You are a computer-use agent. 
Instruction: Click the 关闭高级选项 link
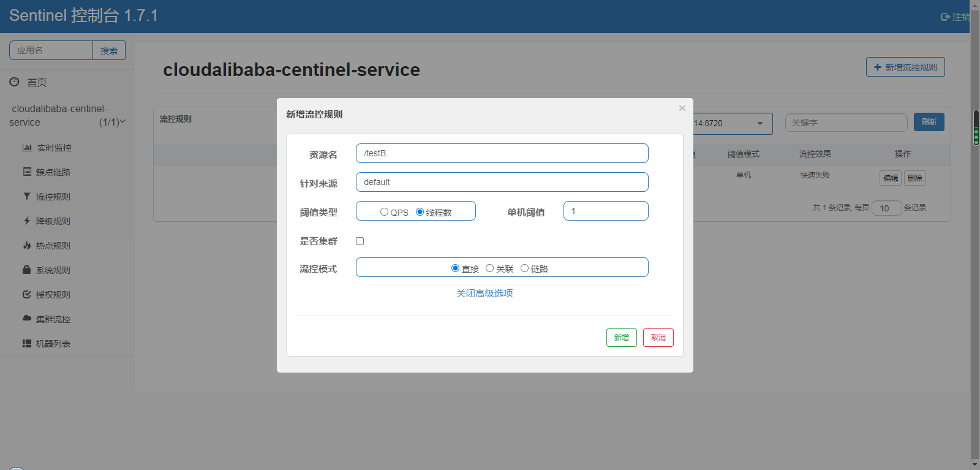[484, 294]
